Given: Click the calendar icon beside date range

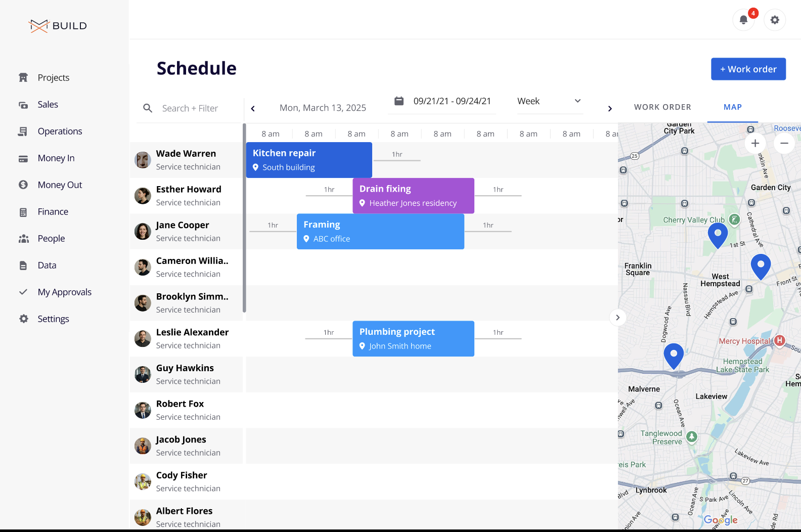Looking at the screenshot, I should pyautogui.click(x=399, y=101).
